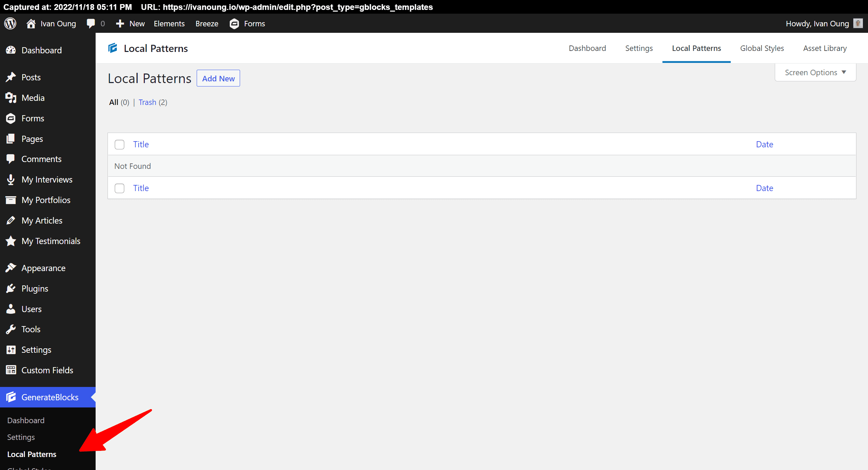Image resolution: width=868 pixels, height=470 pixels.
Task: Open the Asset Library tab
Action: 825,48
